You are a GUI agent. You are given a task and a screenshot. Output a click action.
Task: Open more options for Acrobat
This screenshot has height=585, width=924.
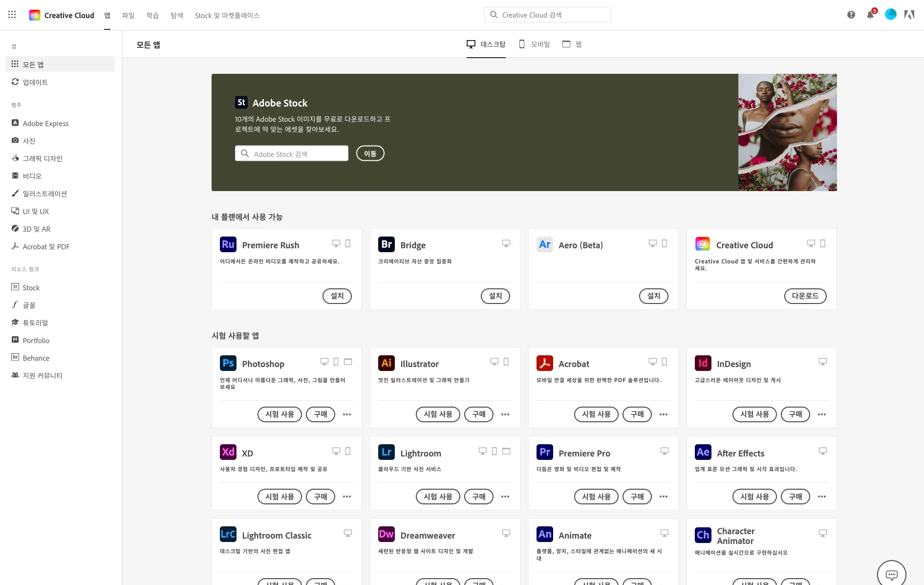click(664, 414)
